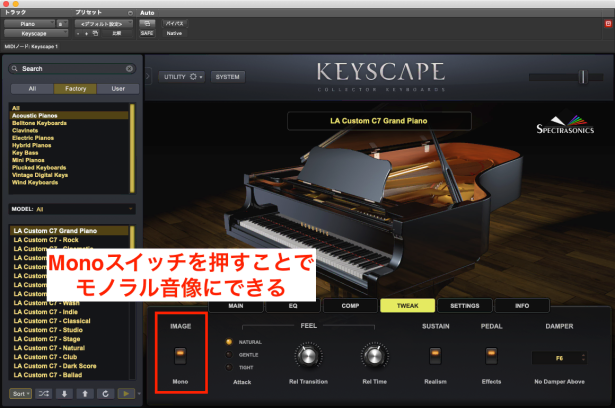Toggle the plugin bypass button
Screen dimensions: 615x408
pyautogui.click(x=174, y=24)
